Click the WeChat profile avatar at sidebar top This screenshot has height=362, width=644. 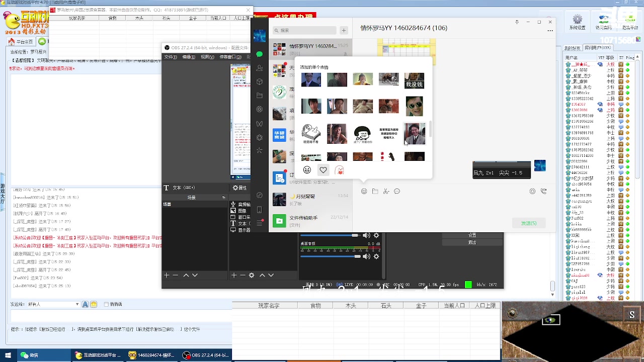(260, 36)
